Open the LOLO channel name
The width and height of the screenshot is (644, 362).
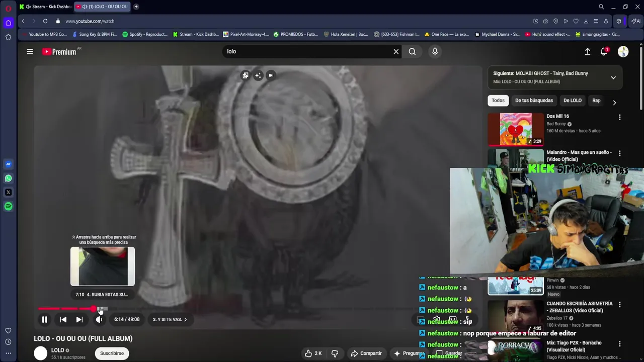click(57, 350)
